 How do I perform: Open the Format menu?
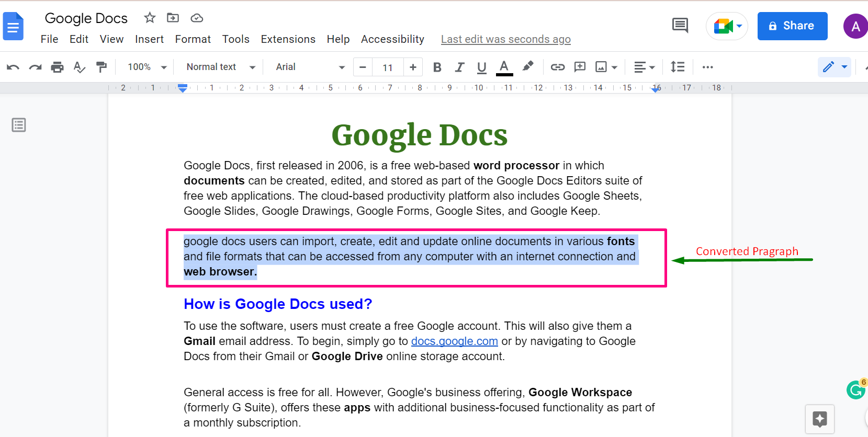click(193, 39)
